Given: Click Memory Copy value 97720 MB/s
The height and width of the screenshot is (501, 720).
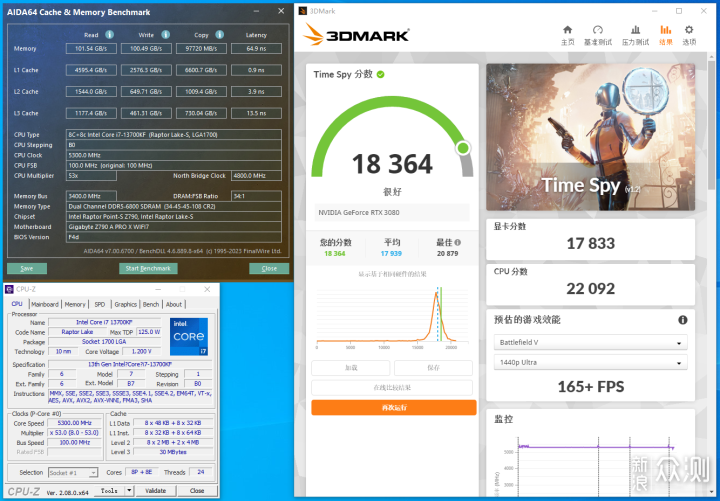Looking at the screenshot, I should click(x=201, y=49).
